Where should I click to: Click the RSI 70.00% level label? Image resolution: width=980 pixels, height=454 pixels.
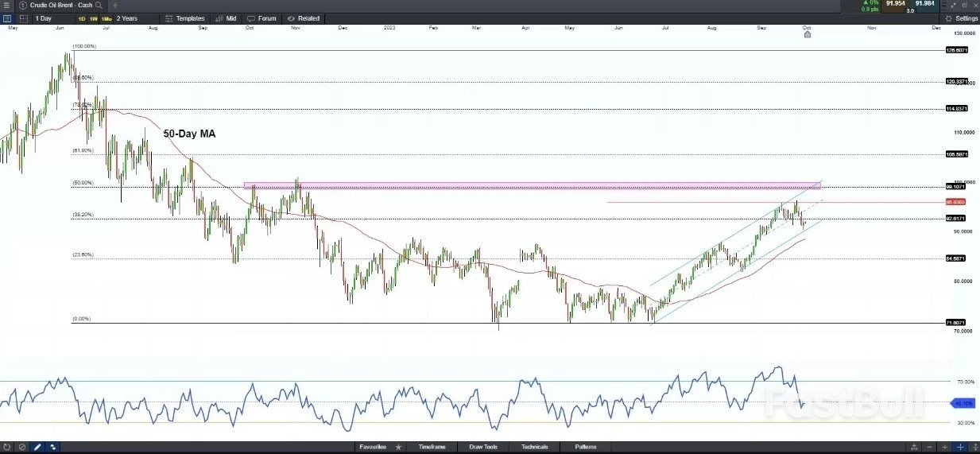965,382
